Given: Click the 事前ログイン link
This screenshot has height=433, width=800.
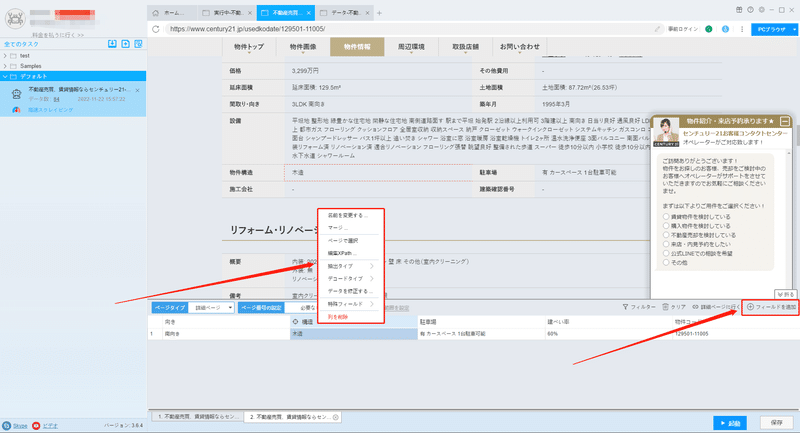Looking at the screenshot, I should [x=683, y=29].
